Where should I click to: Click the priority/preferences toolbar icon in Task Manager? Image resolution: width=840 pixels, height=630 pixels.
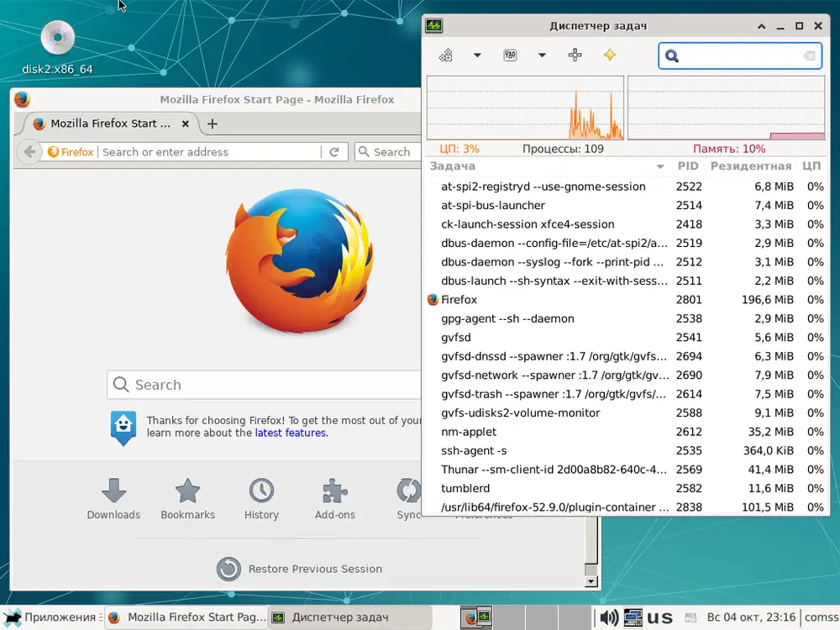tap(510, 55)
